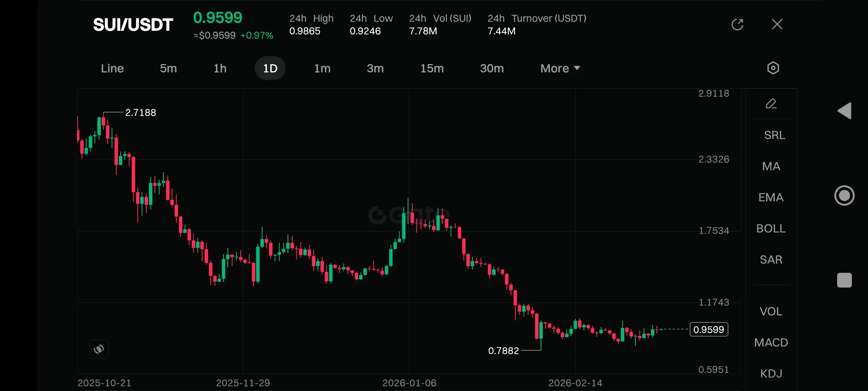Click the rotate screen icon on chart
Image resolution: width=868 pixels, height=391 pixels.
click(99, 349)
